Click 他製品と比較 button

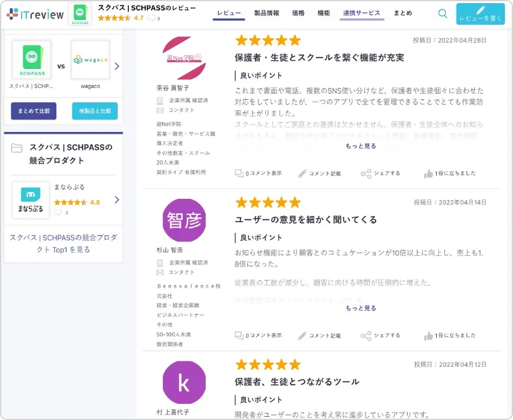pos(95,111)
